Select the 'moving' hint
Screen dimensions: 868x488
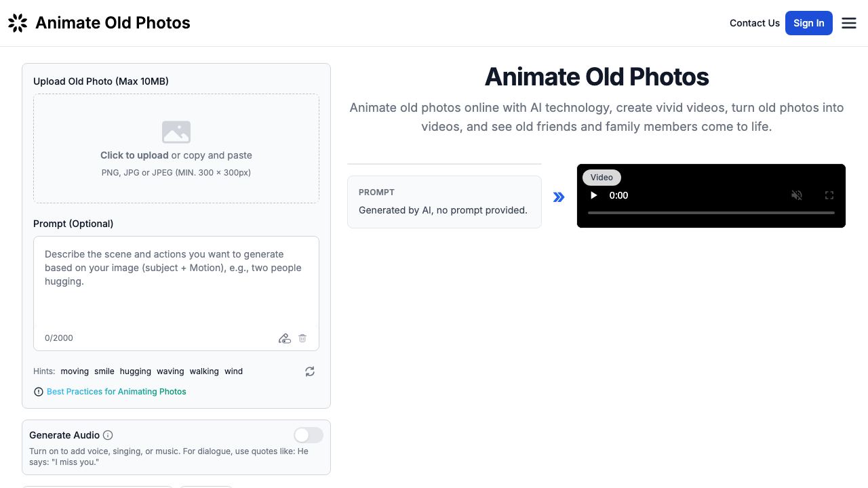click(75, 371)
